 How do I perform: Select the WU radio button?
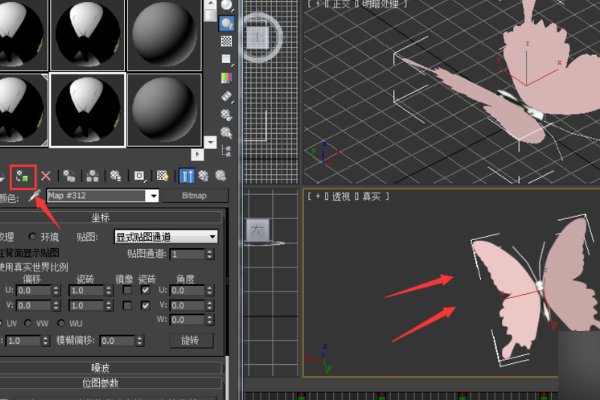click(x=60, y=323)
